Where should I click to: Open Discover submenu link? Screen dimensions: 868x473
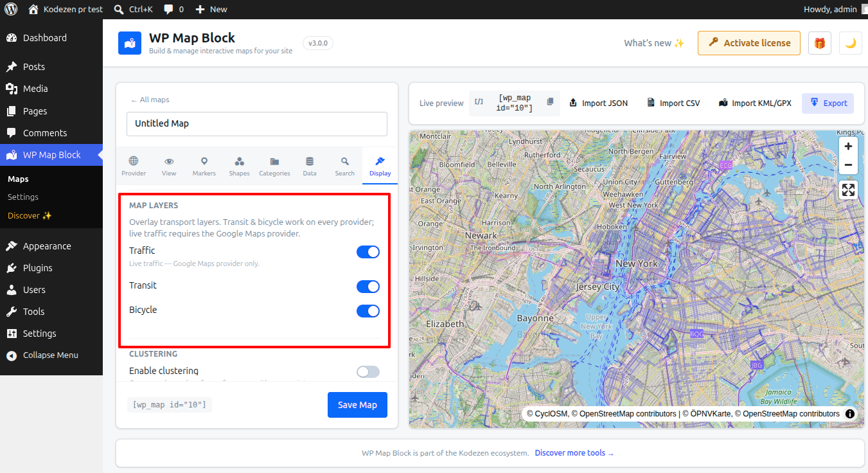point(30,215)
